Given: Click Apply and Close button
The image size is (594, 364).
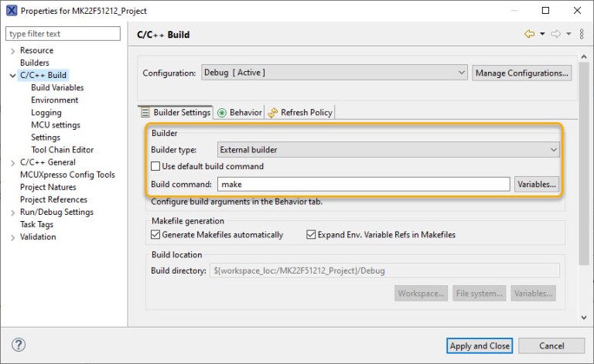Looking at the screenshot, I should tap(480, 345).
